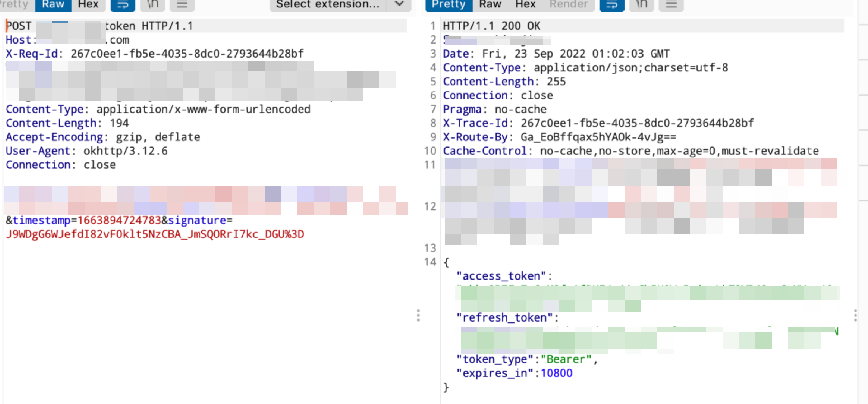Viewport: 868px width, 404px height.
Task: Click the X-Trace-Id response header
Action: pyautogui.click(x=598, y=123)
